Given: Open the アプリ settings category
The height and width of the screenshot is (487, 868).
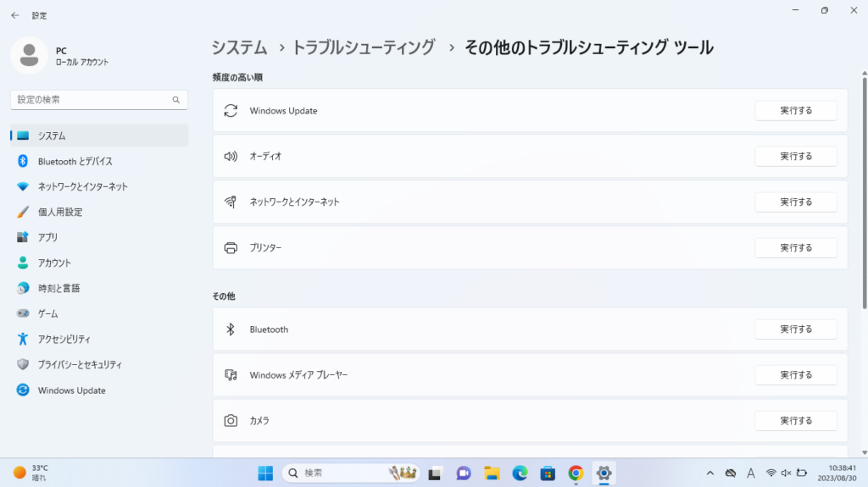Looking at the screenshot, I should (47, 237).
